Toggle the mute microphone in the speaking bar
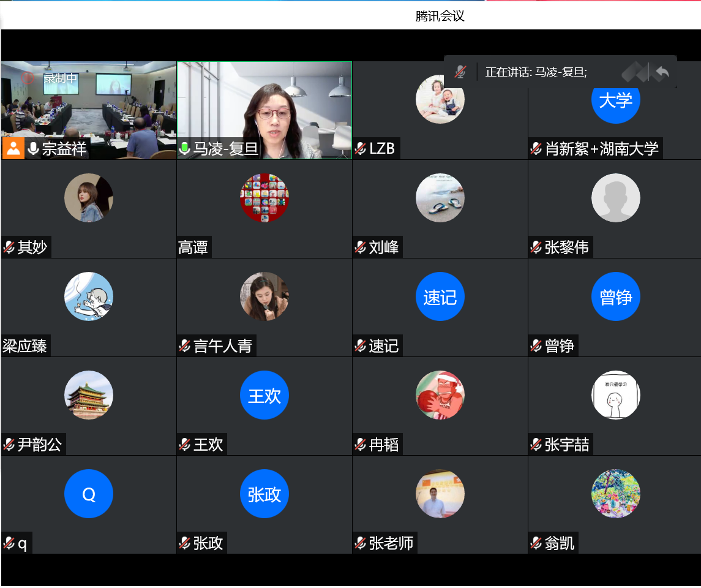Viewport: 701px width, 588px height. click(460, 72)
